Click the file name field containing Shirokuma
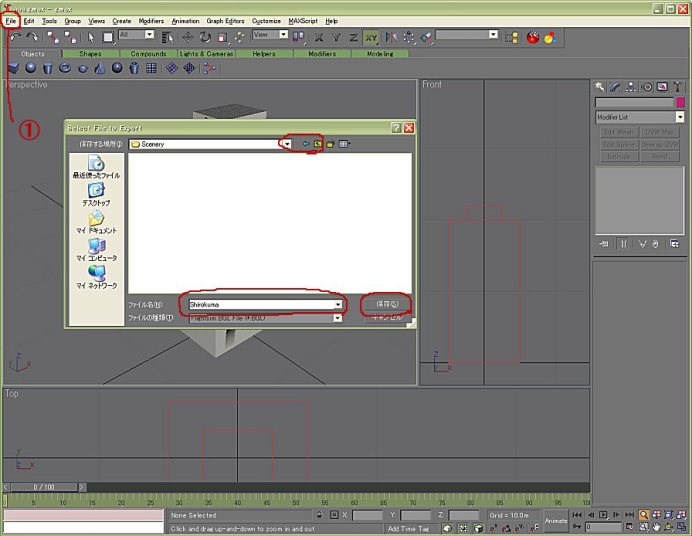 pyautogui.click(x=265, y=304)
